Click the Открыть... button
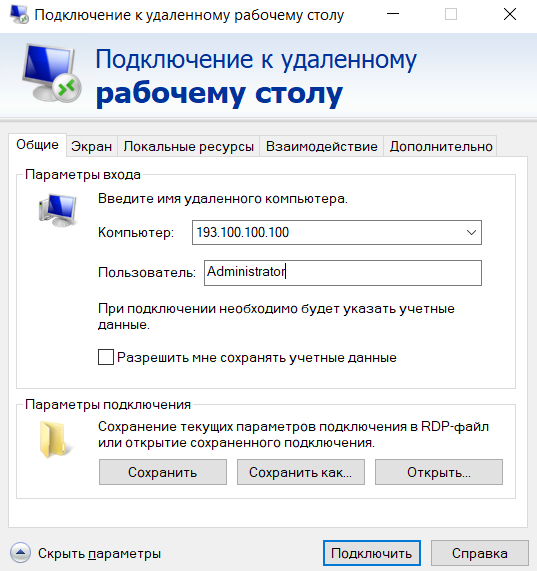The width and height of the screenshot is (537, 571). [x=439, y=472]
